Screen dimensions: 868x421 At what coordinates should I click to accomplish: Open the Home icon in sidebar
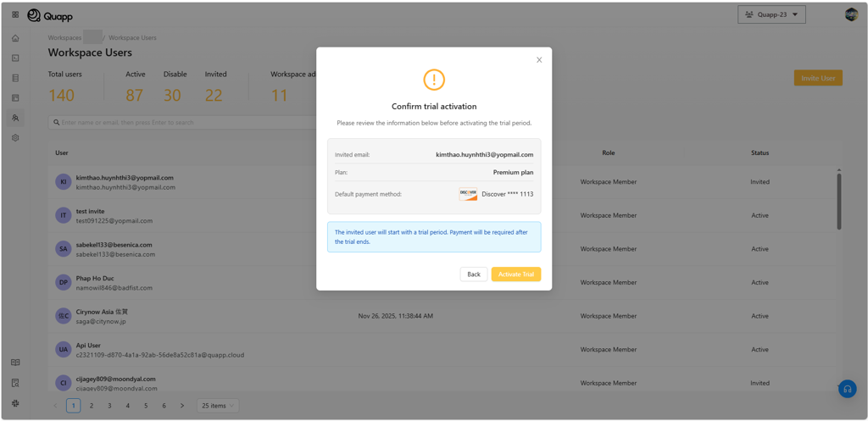(15, 38)
